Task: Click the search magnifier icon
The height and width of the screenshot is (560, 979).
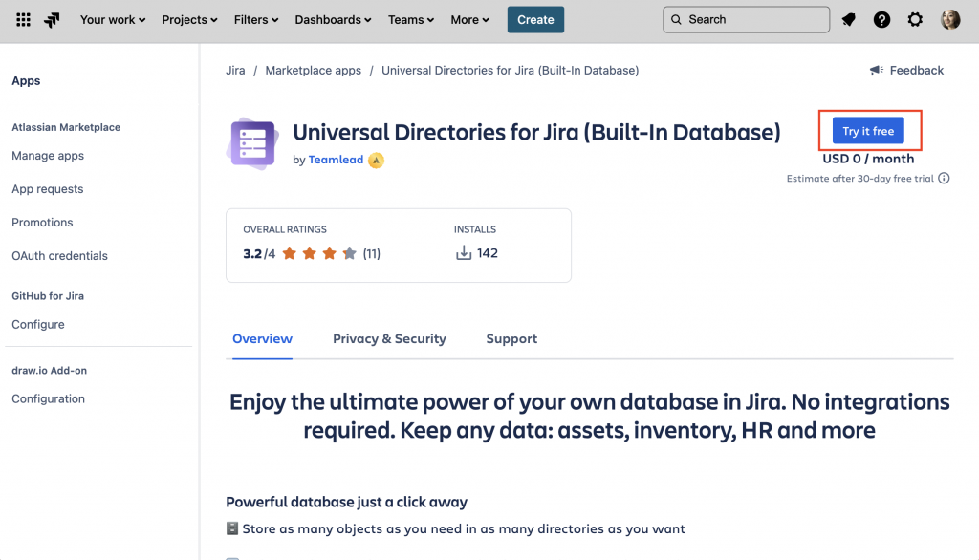Action: [x=676, y=20]
